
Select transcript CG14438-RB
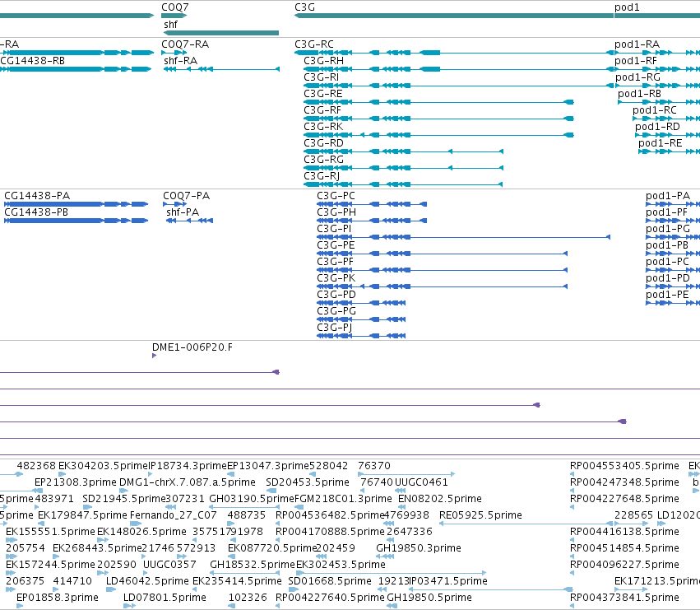tap(33, 61)
